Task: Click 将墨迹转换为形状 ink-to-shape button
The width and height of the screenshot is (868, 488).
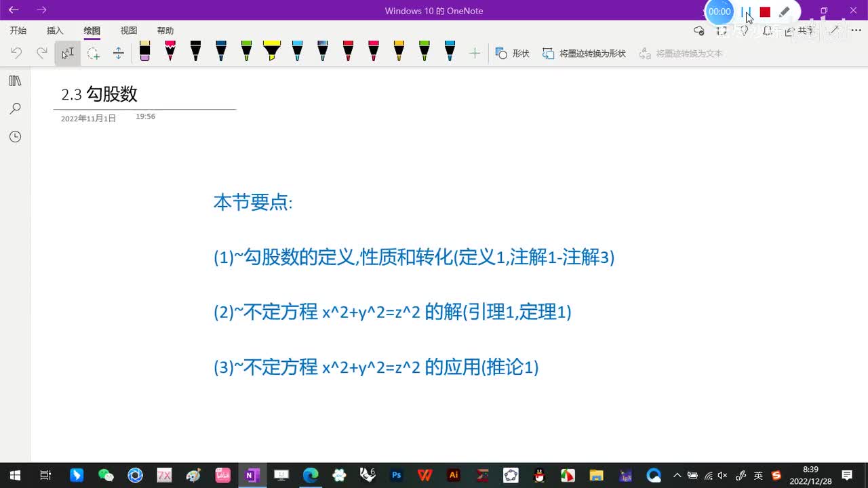Action: [584, 53]
